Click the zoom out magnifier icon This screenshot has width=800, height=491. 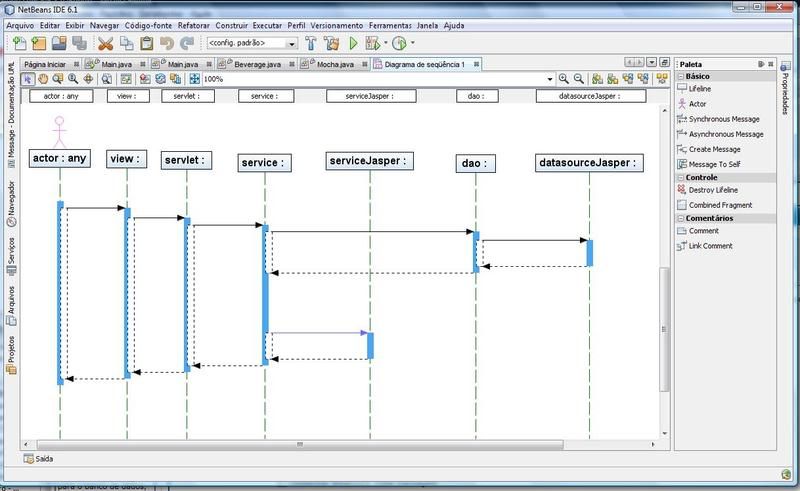click(x=579, y=79)
